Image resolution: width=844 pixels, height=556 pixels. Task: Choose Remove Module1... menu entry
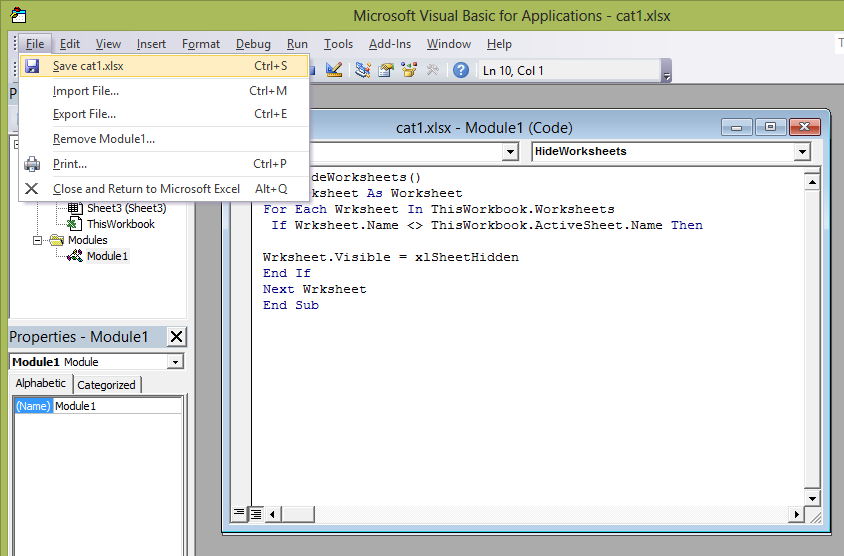pos(164,139)
